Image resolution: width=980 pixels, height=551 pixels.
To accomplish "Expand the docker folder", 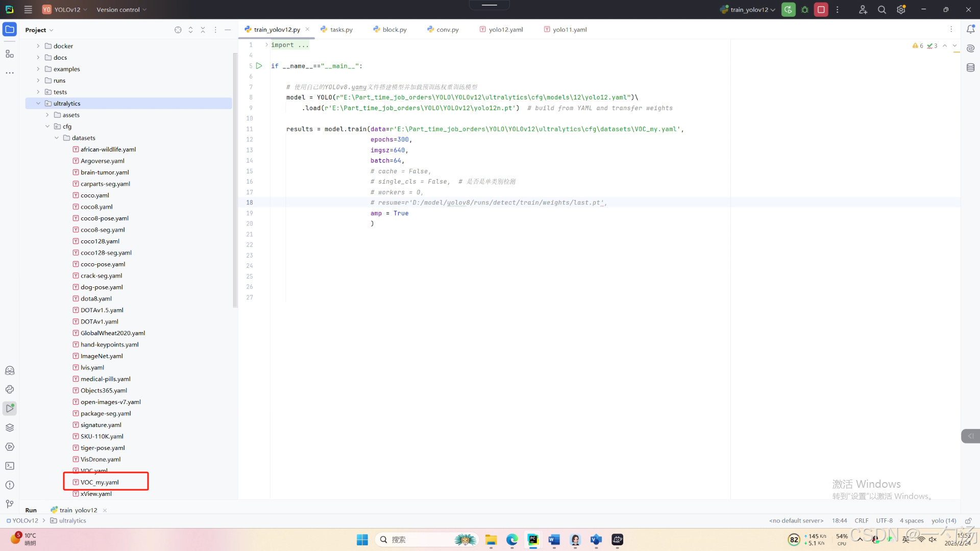I will point(38,46).
